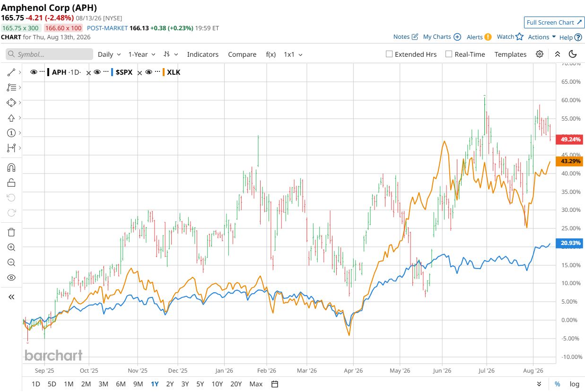Click the redo arrow icon
The width and height of the screenshot is (585, 392).
tap(11, 213)
